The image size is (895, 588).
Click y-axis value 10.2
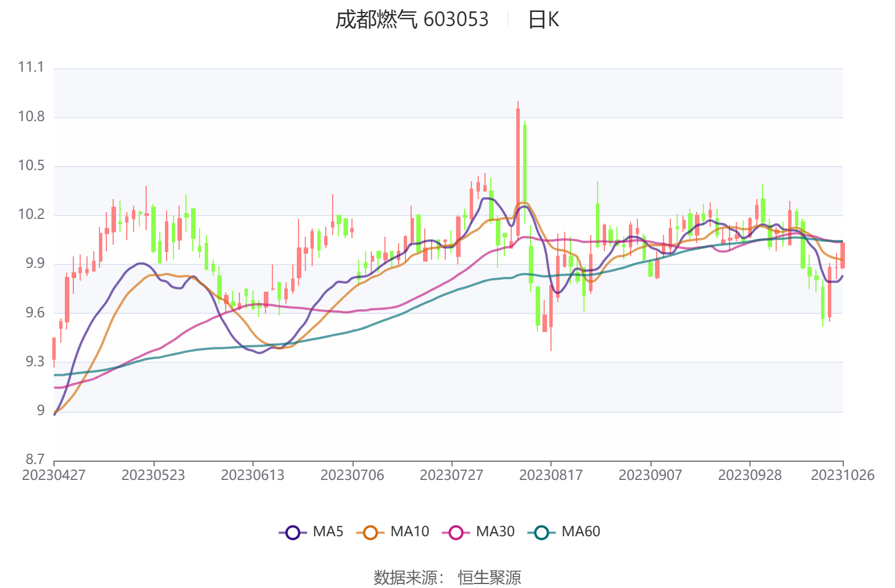[x=31, y=215]
